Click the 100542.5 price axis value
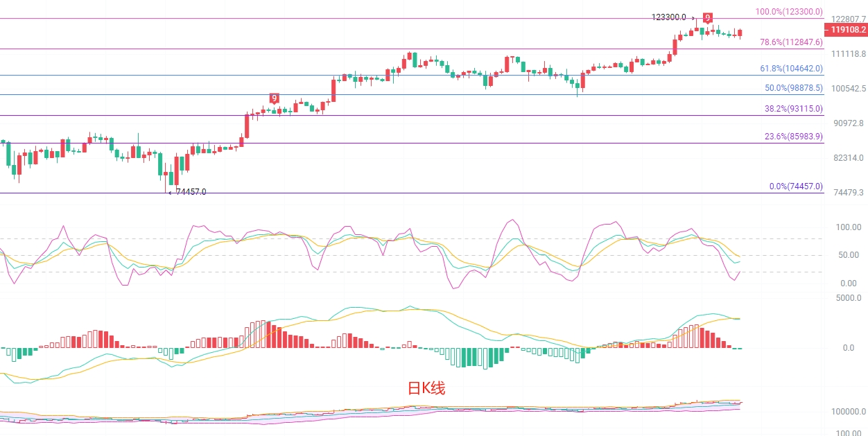 (x=848, y=89)
